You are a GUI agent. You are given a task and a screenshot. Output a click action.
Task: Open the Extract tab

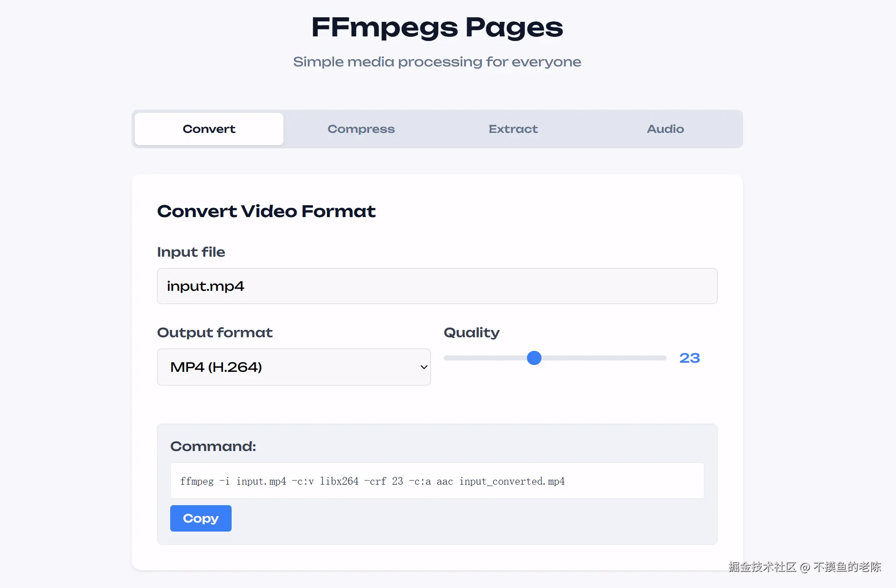pos(513,129)
